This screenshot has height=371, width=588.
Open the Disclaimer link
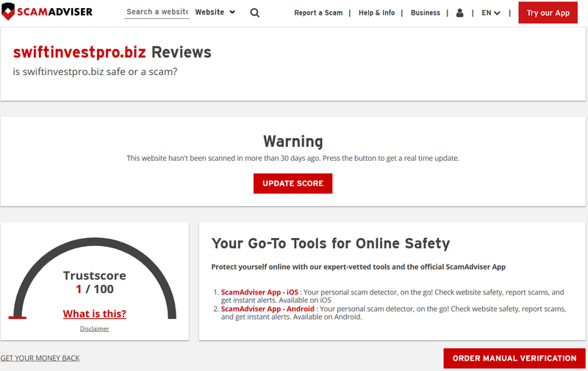(95, 328)
